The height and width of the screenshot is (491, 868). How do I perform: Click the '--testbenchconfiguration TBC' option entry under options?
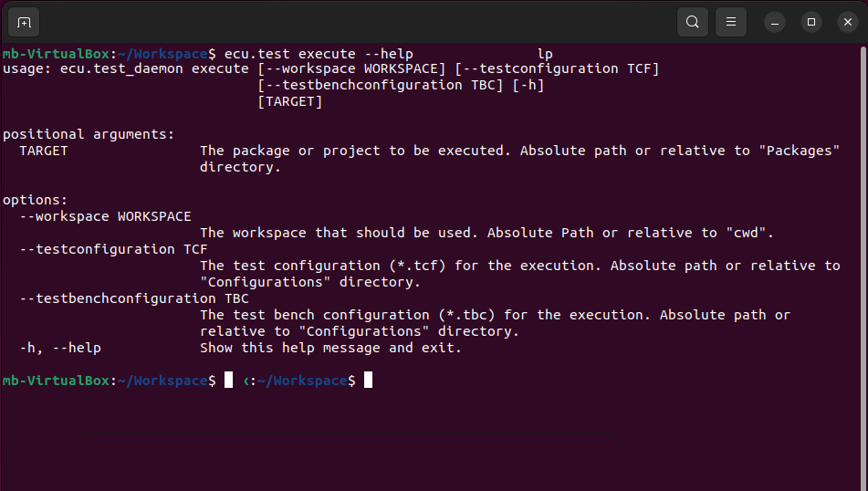point(134,298)
